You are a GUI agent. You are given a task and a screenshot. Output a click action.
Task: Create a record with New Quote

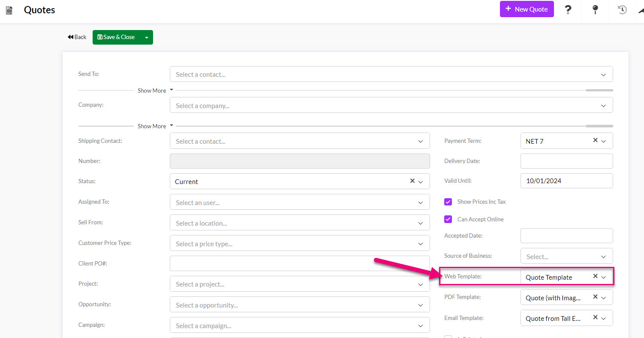point(527,9)
